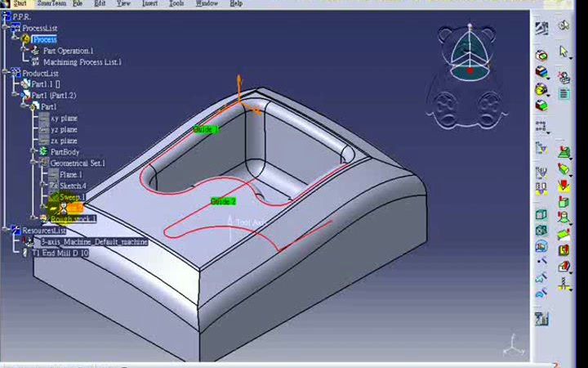The width and height of the screenshot is (588, 368).
Task: Click the blue circular tool path replay icon
Action: [x=541, y=246]
